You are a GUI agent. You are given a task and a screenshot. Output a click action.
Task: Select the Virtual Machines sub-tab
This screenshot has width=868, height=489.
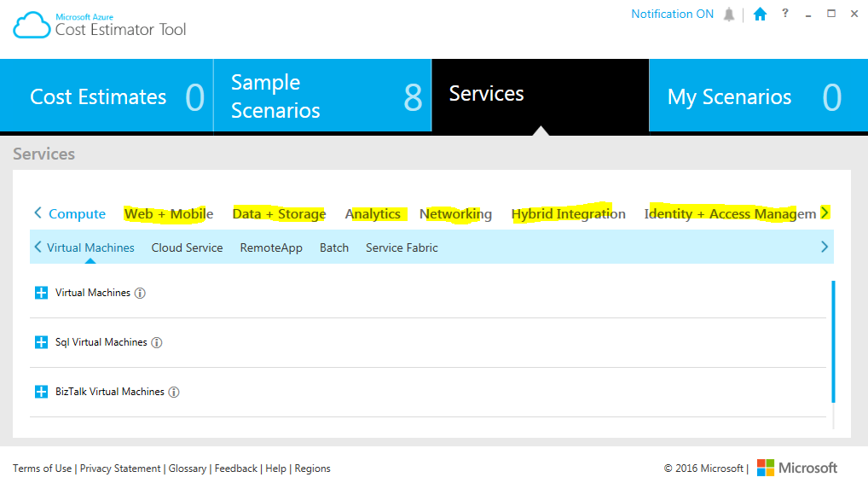[90, 247]
